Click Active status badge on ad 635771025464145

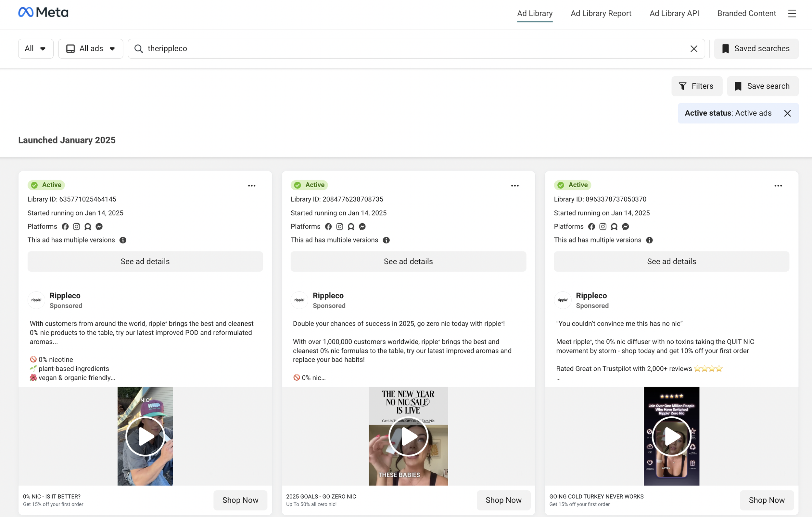tap(46, 185)
